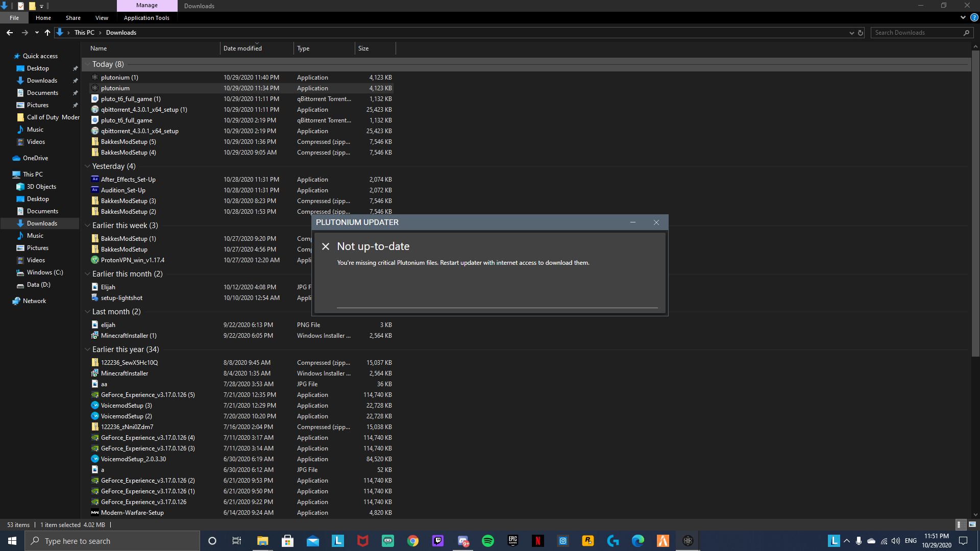Select the plutonium (1) application file

tap(241, 78)
